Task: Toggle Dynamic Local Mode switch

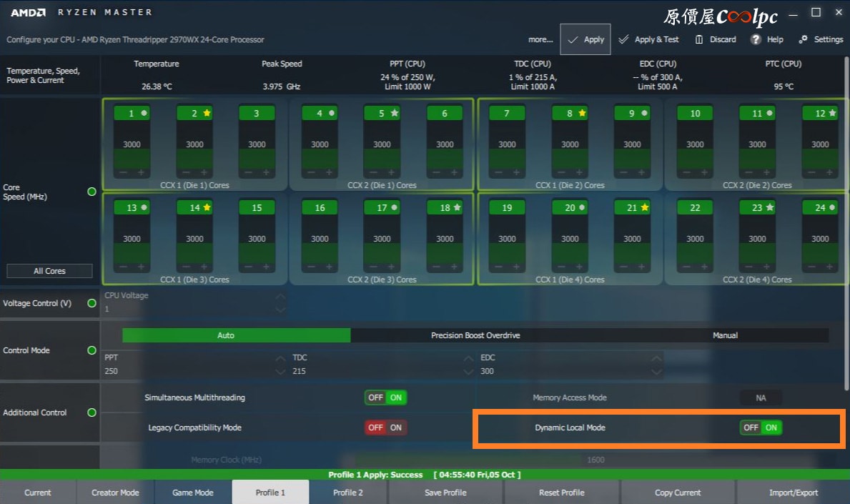Action: coord(761,428)
